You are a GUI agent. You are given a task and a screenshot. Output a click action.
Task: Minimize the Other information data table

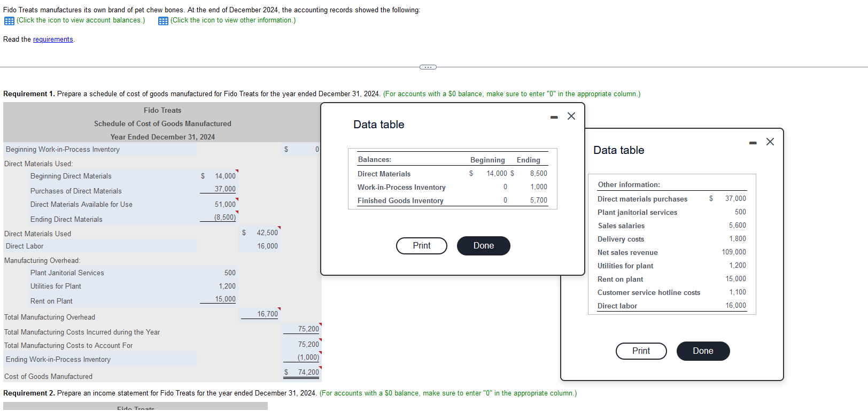(753, 143)
